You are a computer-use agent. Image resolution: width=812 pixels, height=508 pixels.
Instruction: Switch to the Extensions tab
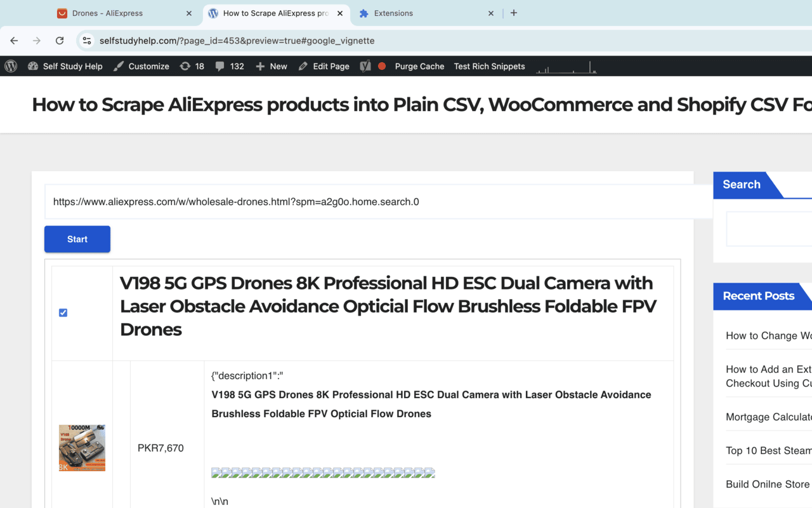[393, 13]
